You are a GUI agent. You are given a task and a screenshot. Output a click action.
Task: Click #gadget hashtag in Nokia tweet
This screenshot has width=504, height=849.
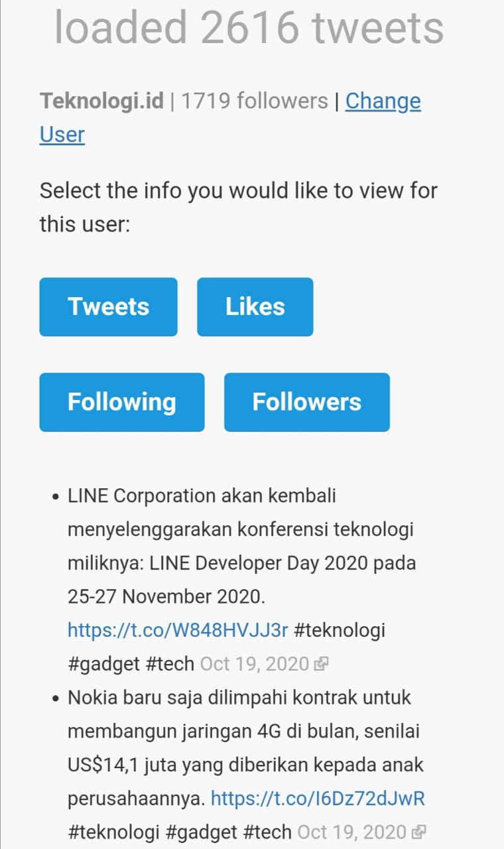tap(200, 832)
